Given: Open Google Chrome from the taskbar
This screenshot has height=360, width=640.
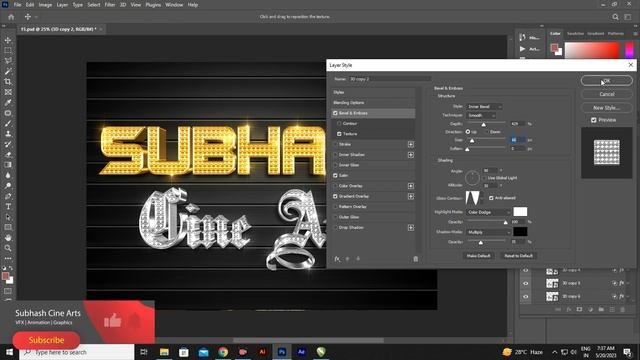Looking at the screenshot, I should [223, 352].
